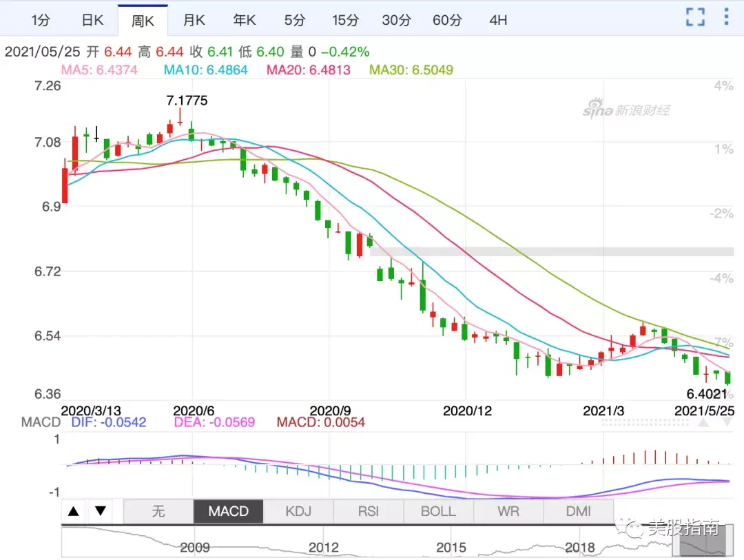Switch to the 30分 interval tab
744x560 pixels.
pos(396,21)
